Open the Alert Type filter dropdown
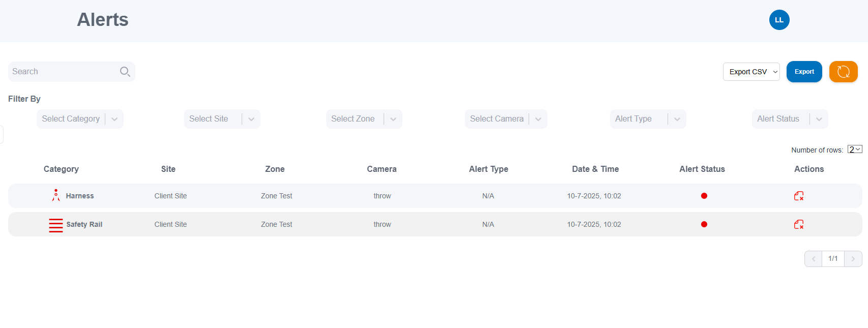 pos(648,119)
